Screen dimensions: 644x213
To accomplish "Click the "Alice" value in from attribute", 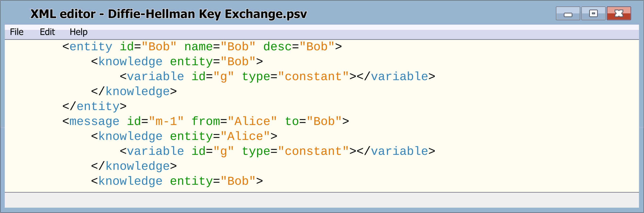I will (x=252, y=121).
